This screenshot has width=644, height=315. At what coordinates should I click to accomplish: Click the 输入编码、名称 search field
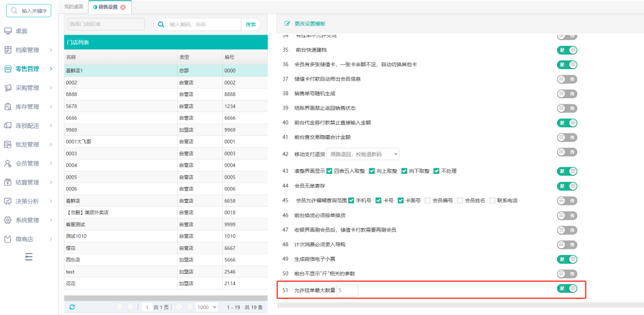pyautogui.click(x=204, y=24)
